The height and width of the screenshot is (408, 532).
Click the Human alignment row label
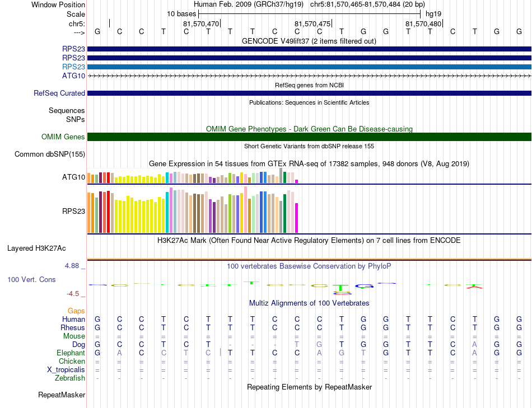click(x=73, y=319)
